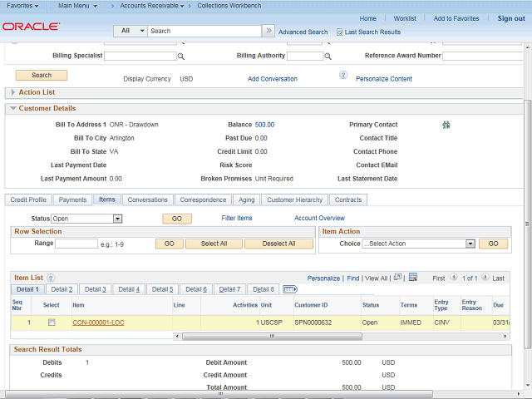
Task: Open the CON-000001-LOC item link
Action: (x=99, y=323)
